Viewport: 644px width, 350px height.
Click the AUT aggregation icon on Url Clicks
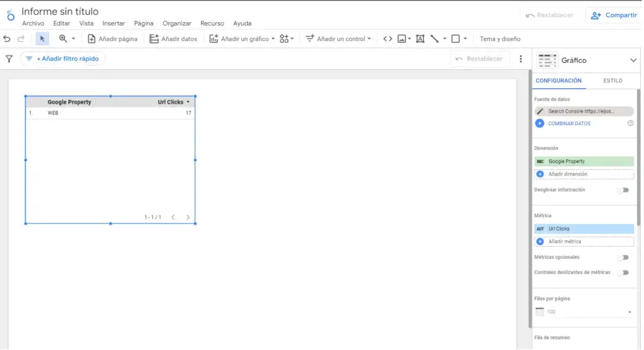click(540, 229)
